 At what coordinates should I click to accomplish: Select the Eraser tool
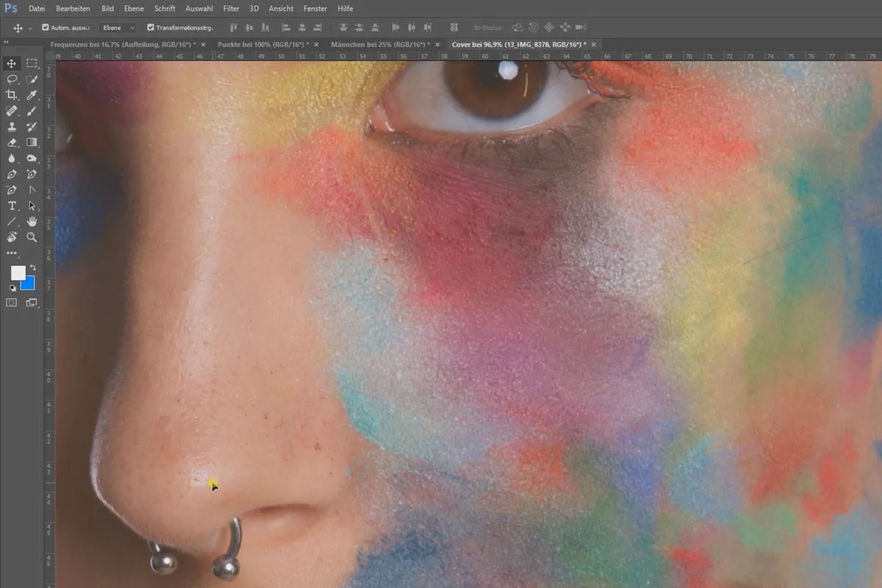(12, 143)
